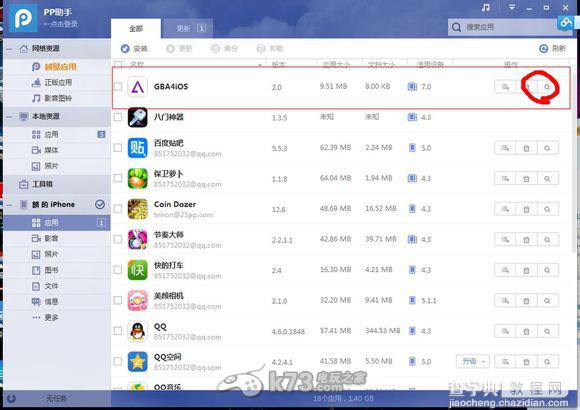Tick the checkbox for 节奏大师

118,239
